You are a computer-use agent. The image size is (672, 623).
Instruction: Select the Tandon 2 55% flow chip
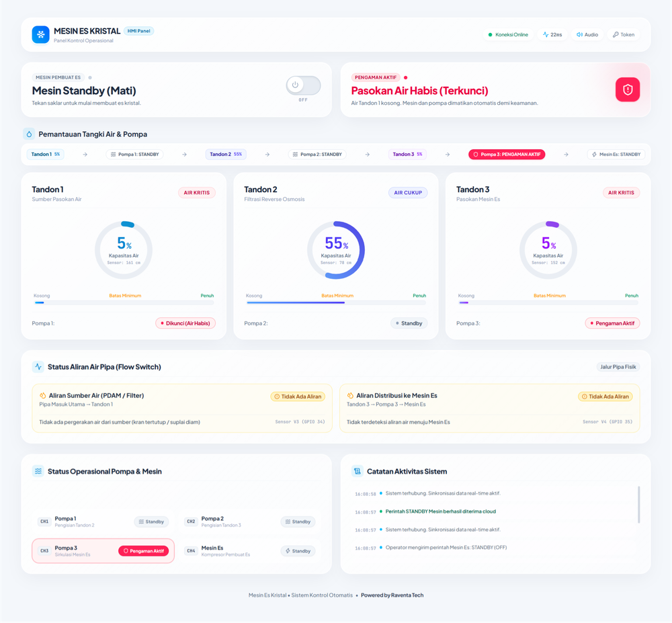click(226, 155)
